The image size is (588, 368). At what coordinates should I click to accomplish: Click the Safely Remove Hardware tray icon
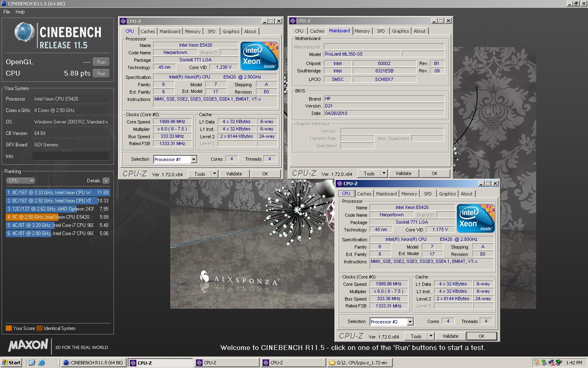(543, 363)
